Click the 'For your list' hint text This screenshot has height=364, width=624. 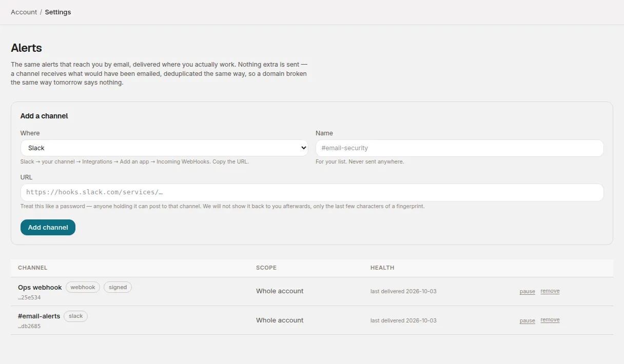pyautogui.click(x=360, y=161)
